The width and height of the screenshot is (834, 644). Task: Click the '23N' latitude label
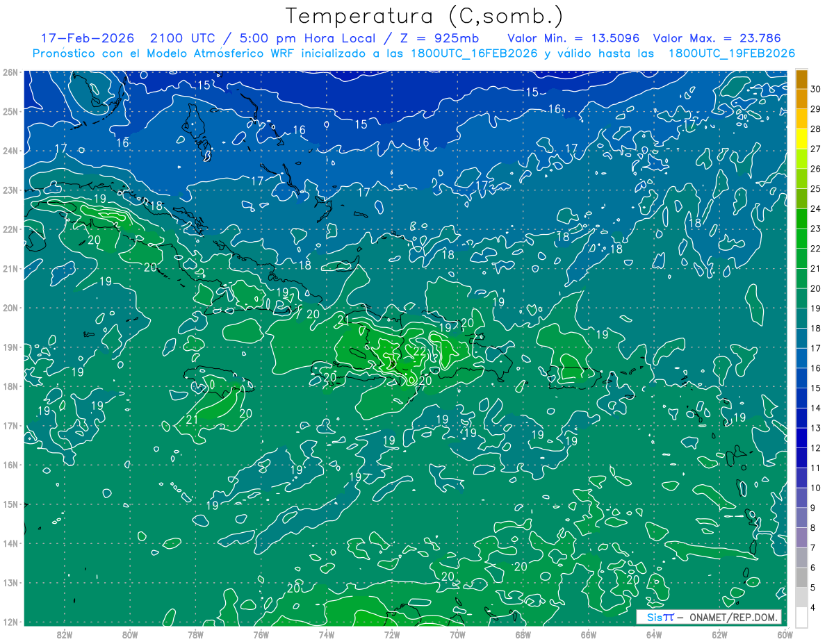(x=10, y=190)
